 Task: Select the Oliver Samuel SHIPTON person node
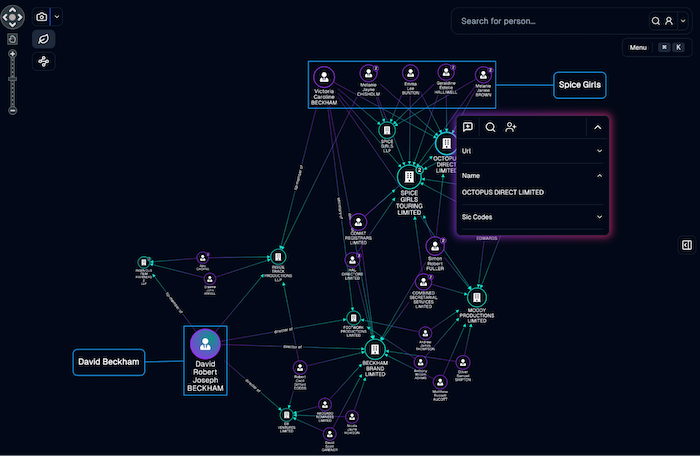[463, 362]
